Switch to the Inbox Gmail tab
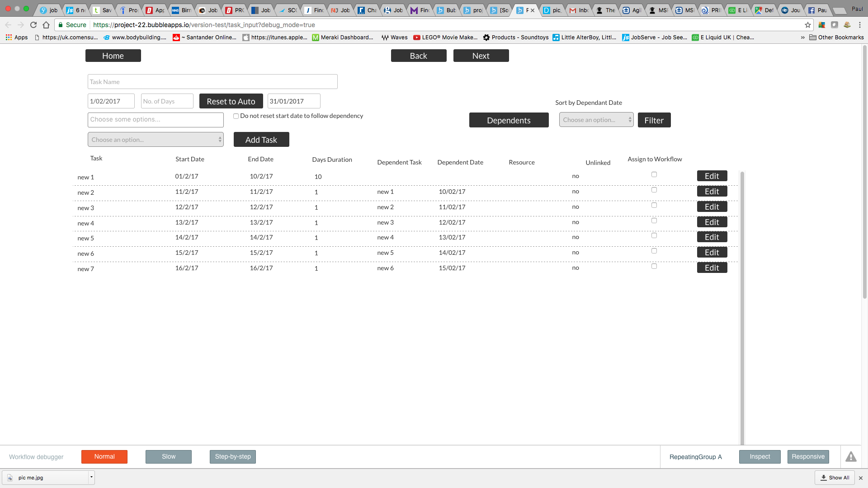Viewport: 868px width, 488px height. 579,10
